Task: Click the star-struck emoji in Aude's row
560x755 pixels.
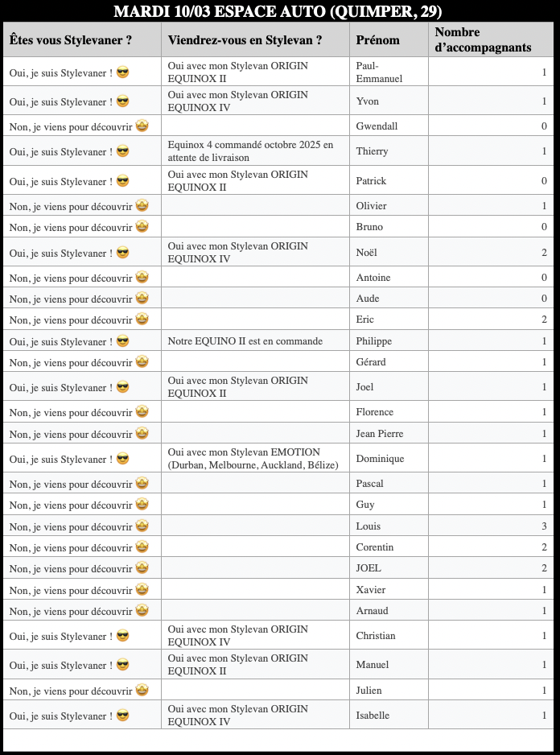Action: pyautogui.click(x=142, y=299)
